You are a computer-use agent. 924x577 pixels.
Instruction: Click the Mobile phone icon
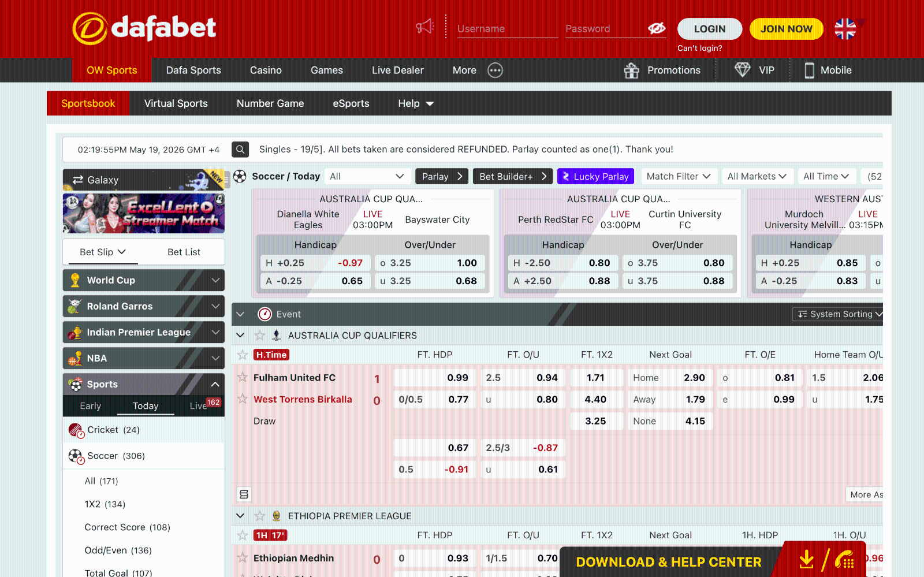810,70
